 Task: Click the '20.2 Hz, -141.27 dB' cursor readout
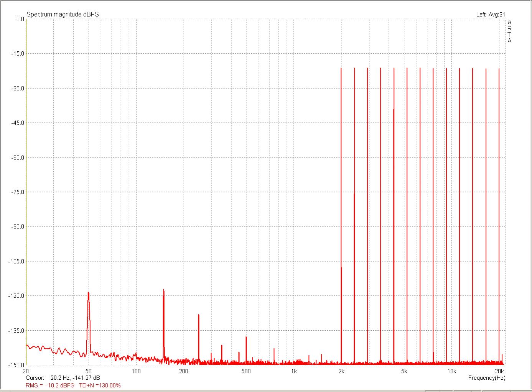click(x=75, y=378)
